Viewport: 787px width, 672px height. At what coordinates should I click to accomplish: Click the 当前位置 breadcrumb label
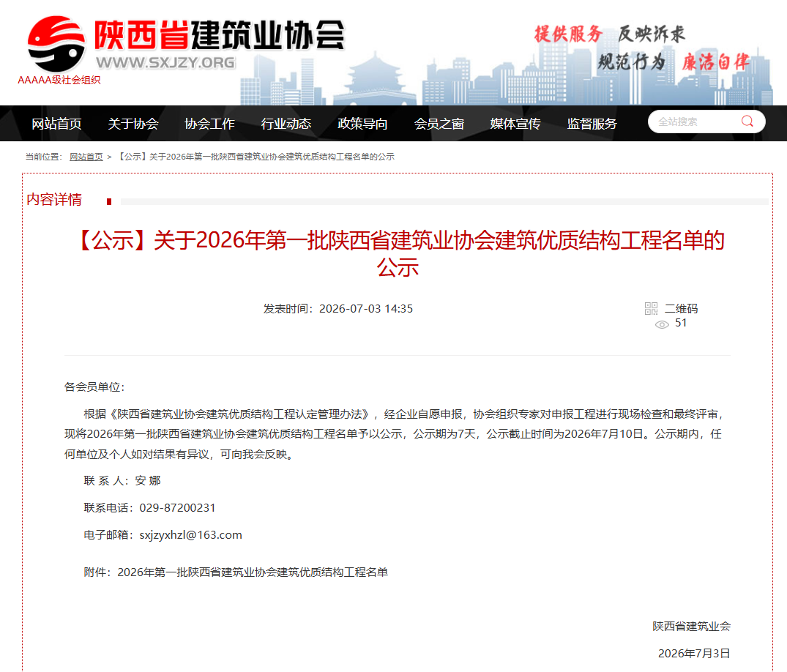(x=44, y=157)
